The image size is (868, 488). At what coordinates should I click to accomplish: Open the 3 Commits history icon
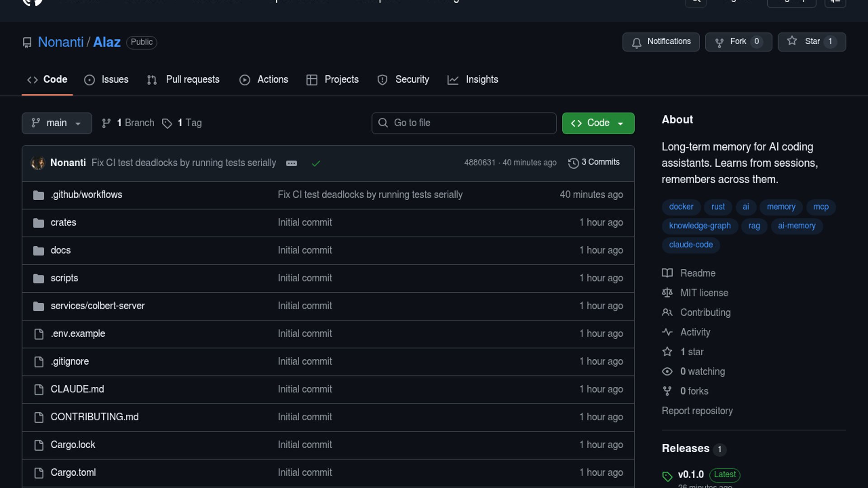(573, 163)
